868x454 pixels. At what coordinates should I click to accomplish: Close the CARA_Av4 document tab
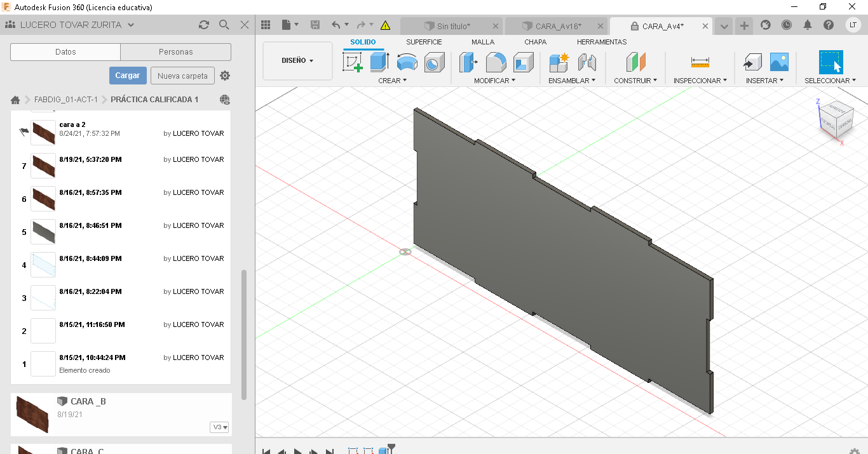click(705, 26)
